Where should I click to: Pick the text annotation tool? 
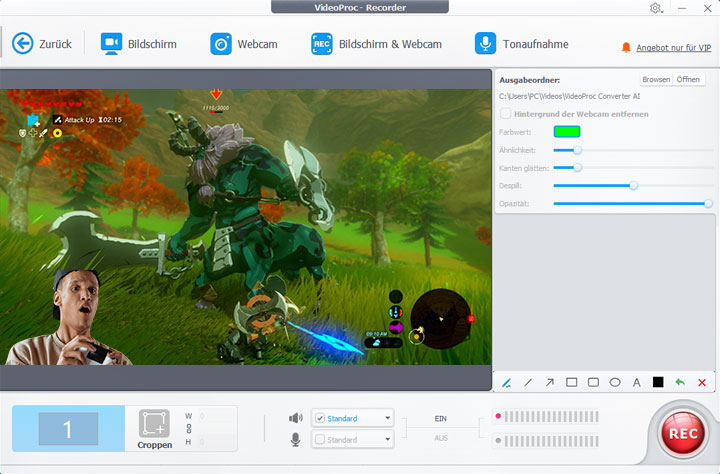pyautogui.click(x=636, y=382)
